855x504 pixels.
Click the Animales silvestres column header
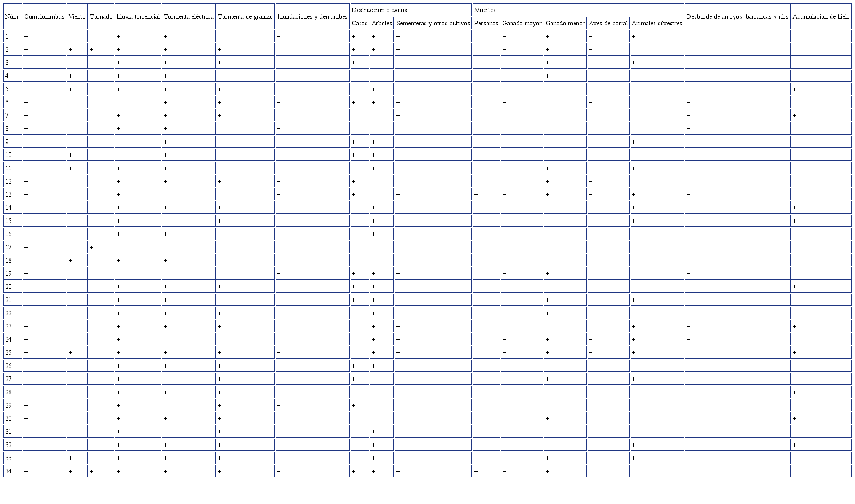tap(656, 23)
